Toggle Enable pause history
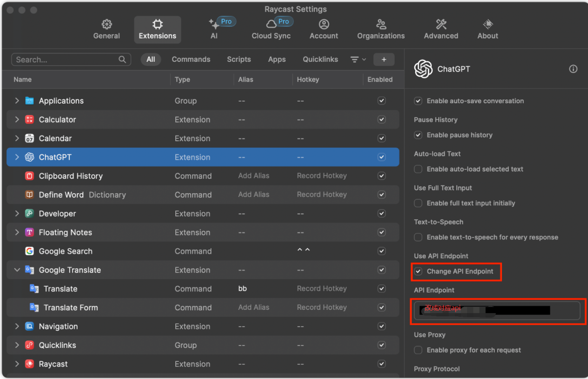The height and width of the screenshot is (379, 588). [418, 135]
